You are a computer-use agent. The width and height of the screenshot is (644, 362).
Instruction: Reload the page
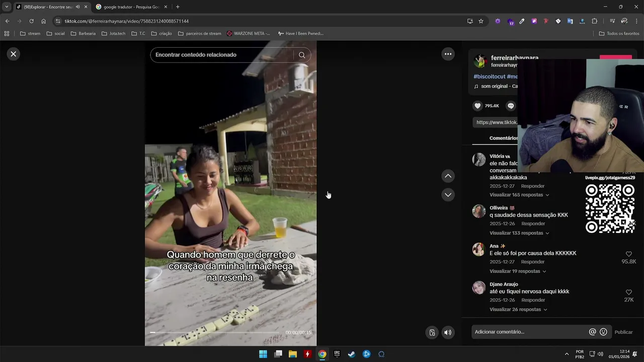[31, 21]
